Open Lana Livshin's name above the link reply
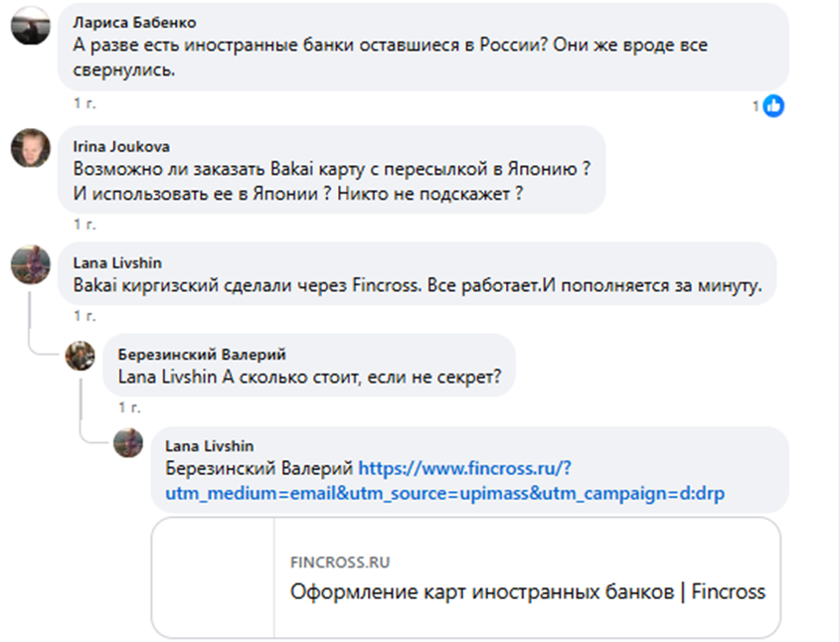This screenshot has height=642, width=840. 208,445
